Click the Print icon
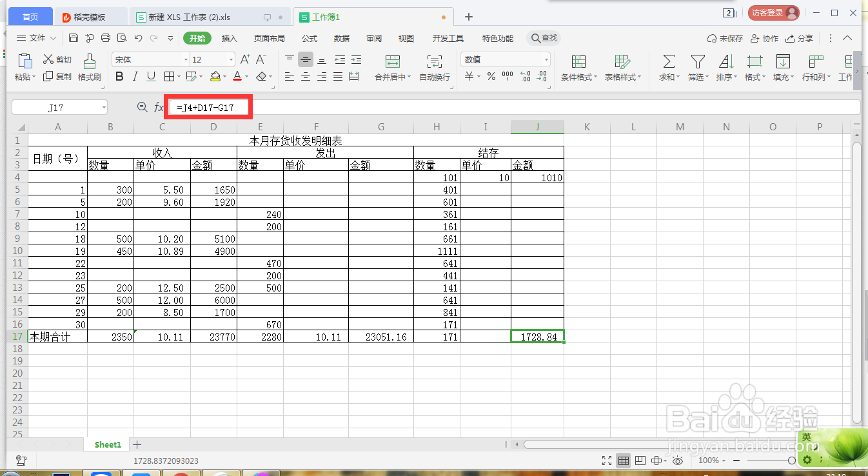 tap(106, 38)
